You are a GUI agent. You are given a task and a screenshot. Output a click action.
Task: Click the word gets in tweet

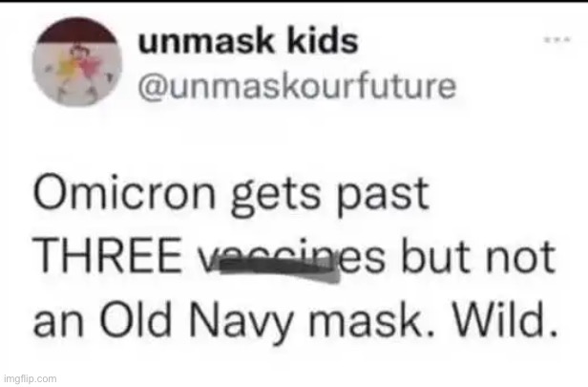[x=276, y=196]
